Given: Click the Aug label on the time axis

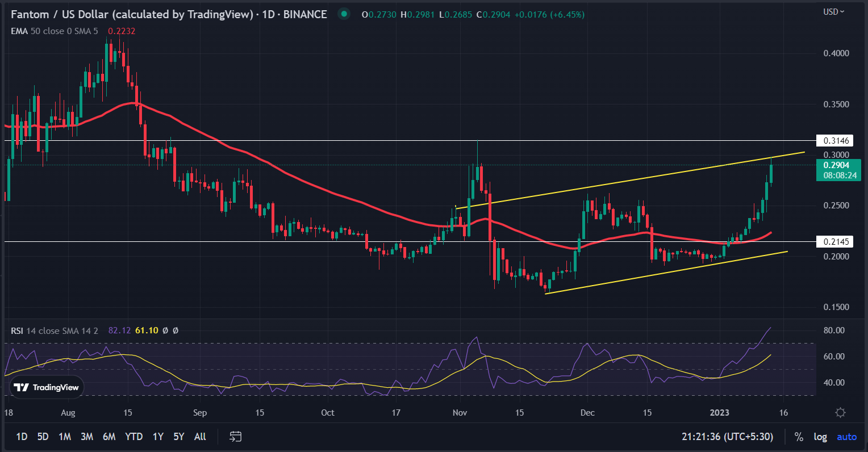Looking at the screenshot, I should point(68,413).
